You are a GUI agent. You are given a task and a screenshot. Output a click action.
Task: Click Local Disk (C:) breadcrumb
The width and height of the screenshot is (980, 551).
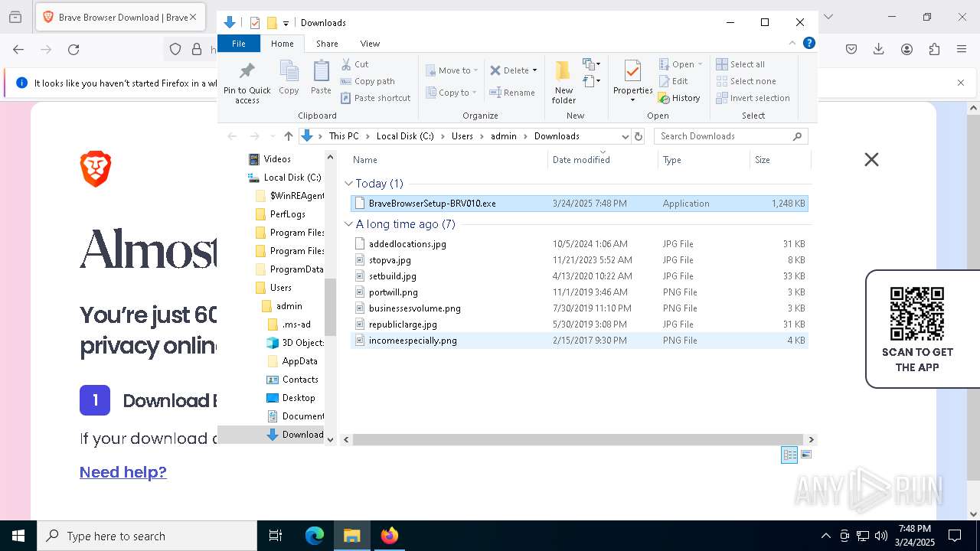coord(405,136)
